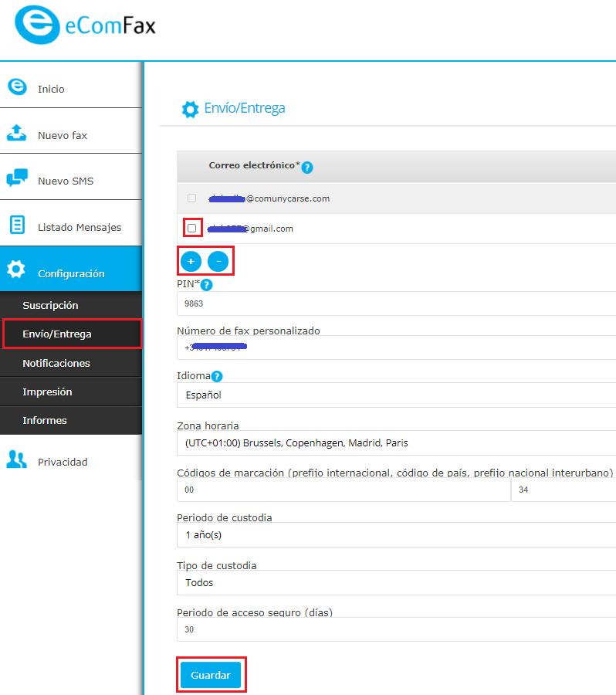Open Nuevo SMS menu item
Viewport: 616px width, 695px height.
tap(71, 177)
